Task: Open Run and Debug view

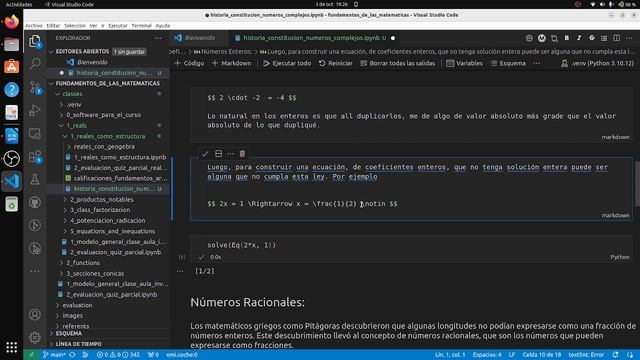Action: [x=35, y=110]
